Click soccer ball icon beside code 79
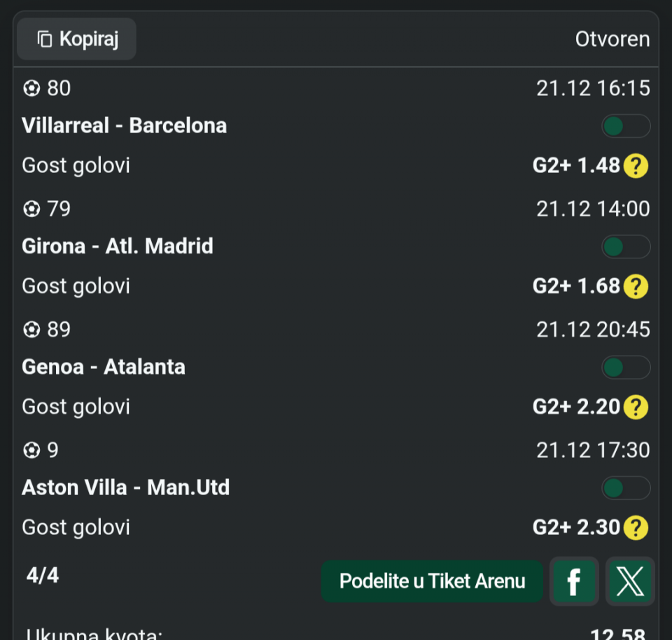Image resolution: width=672 pixels, height=640 pixels. [x=31, y=209]
